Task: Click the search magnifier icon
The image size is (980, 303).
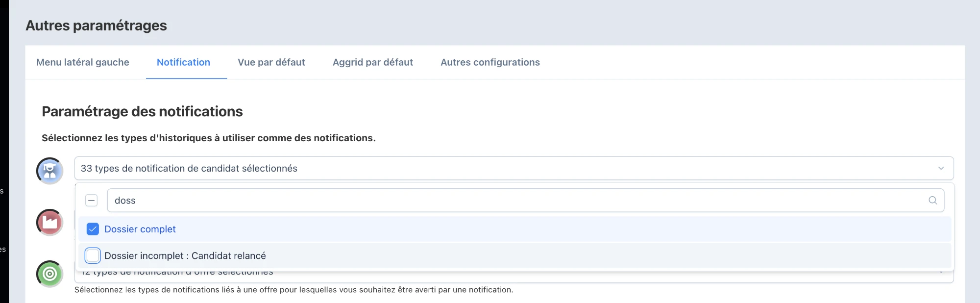Action: [x=932, y=200]
